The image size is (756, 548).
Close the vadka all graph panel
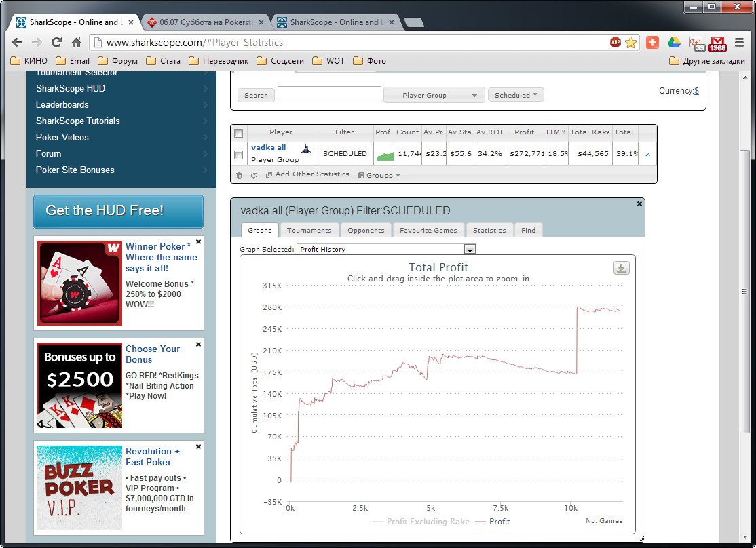tap(639, 204)
